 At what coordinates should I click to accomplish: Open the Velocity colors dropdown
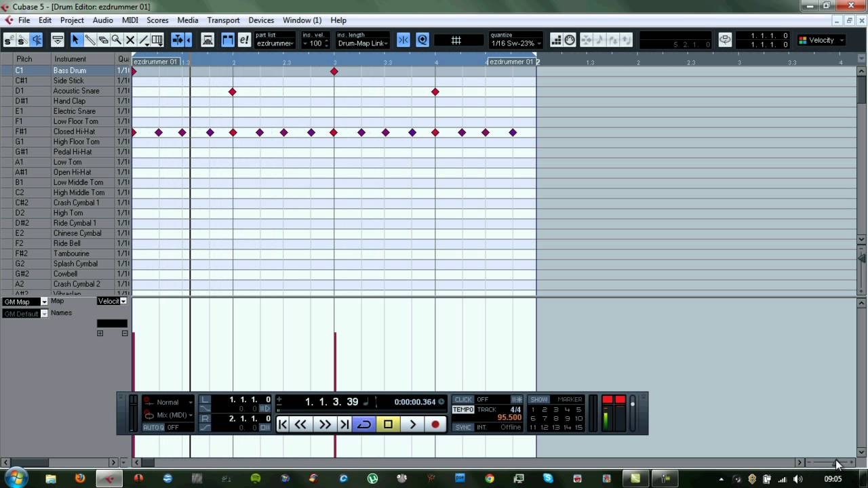click(x=821, y=40)
